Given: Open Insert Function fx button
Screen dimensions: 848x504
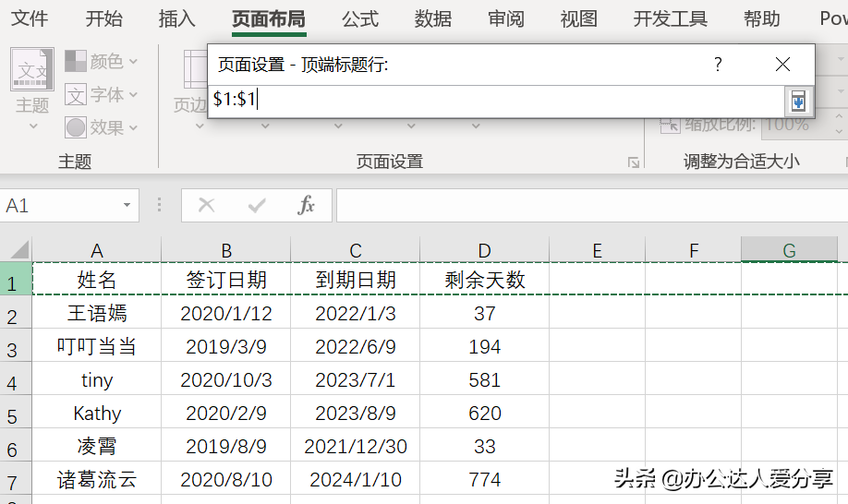Looking at the screenshot, I should tap(306, 205).
